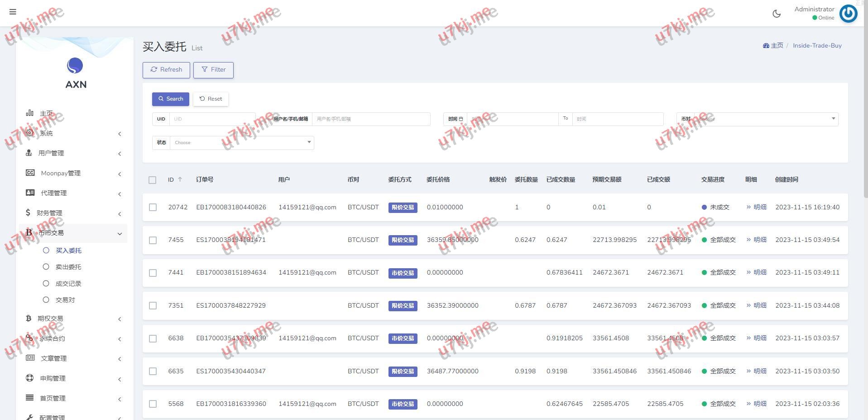Open 成交记录 in the sidebar
Viewport: 868px width, 420px height.
click(68, 284)
